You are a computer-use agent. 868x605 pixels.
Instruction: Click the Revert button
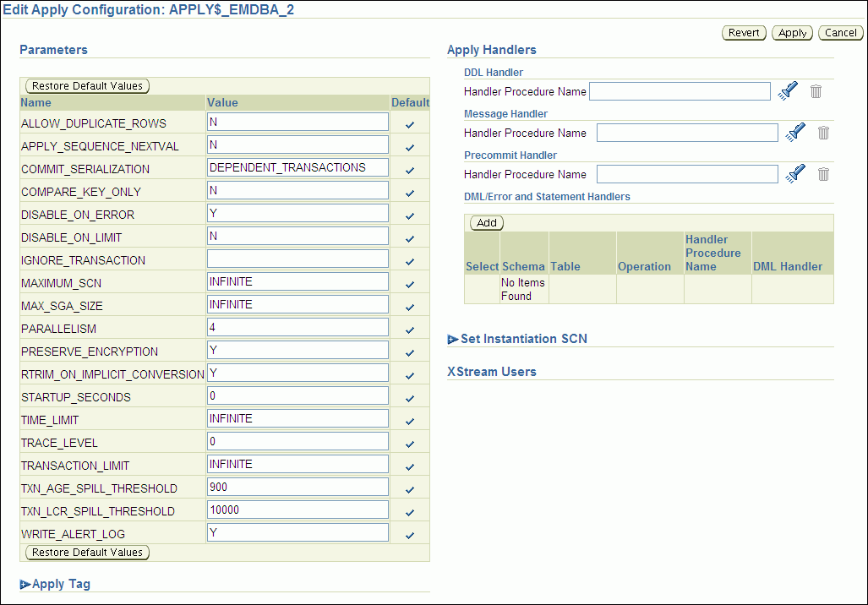pyautogui.click(x=744, y=33)
